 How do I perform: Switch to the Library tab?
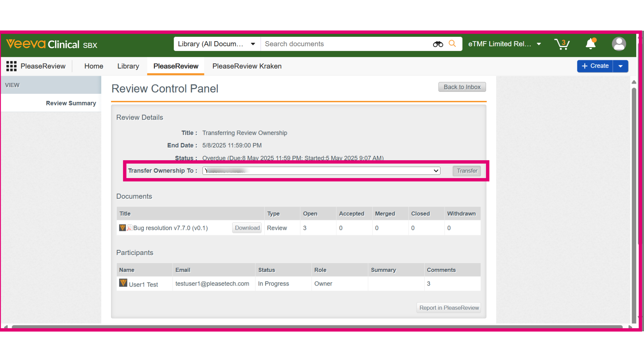click(128, 66)
